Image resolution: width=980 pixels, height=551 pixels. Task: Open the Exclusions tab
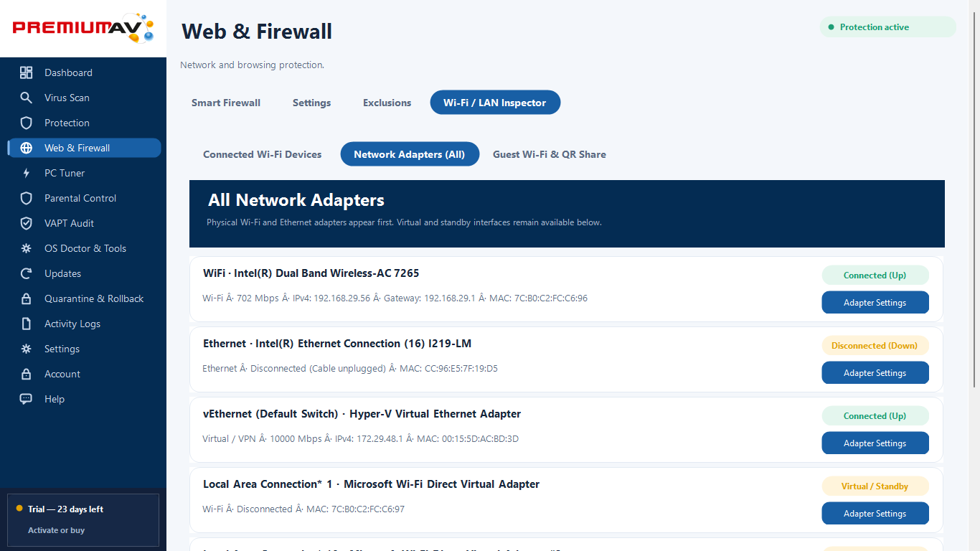(x=387, y=103)
